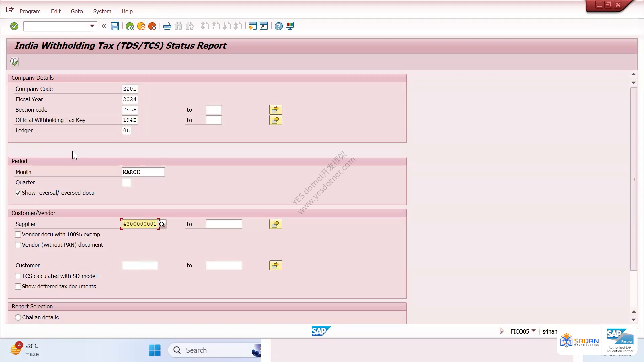Enable Vendor docu with 100% exemp
Viewport: 644px width, 362px height.
click(18, 235)
